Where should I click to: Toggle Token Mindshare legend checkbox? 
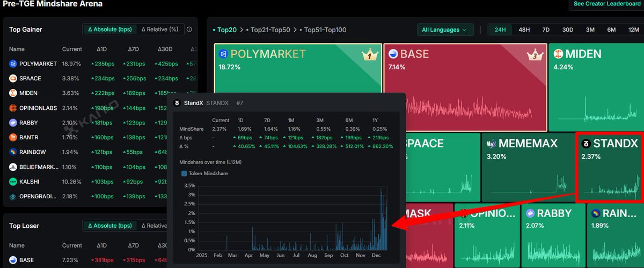[x=184, y=173]
